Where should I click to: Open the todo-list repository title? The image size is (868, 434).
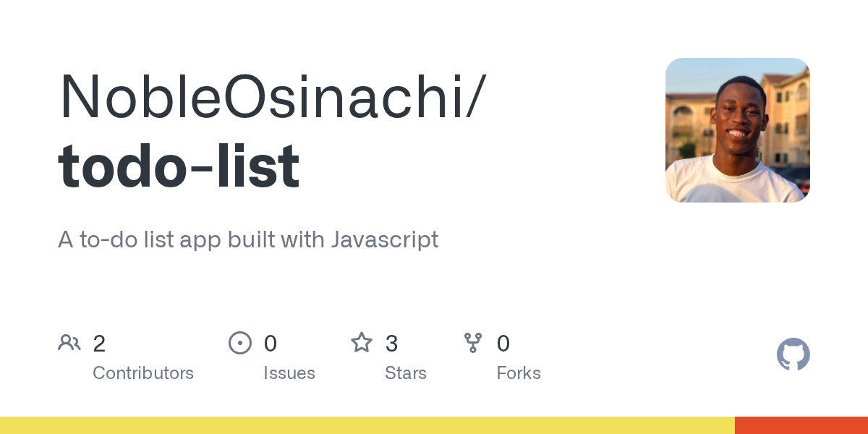179,166
